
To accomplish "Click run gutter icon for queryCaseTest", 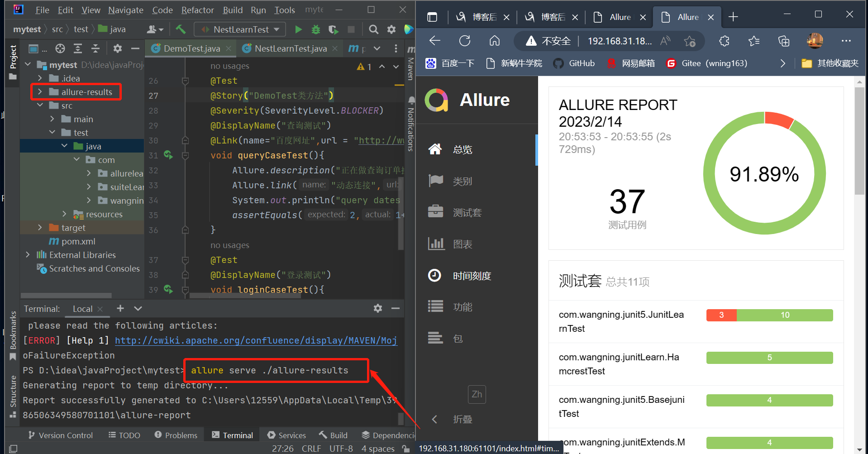I will tap(168, 155).
